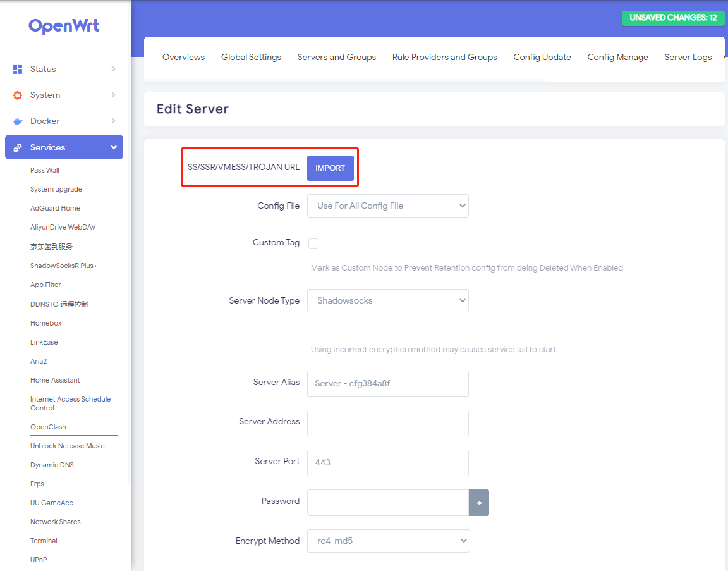This screenshot has width=728, height=571.
Task: Select OpenClash in the sidebar
Action: pyautogui.click(x=48, y=426)
